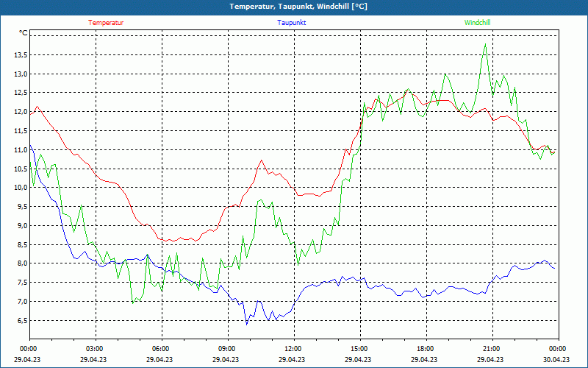
Task: Click the '18:00' time label on the x-axis
Action: [x=425, y=349]
